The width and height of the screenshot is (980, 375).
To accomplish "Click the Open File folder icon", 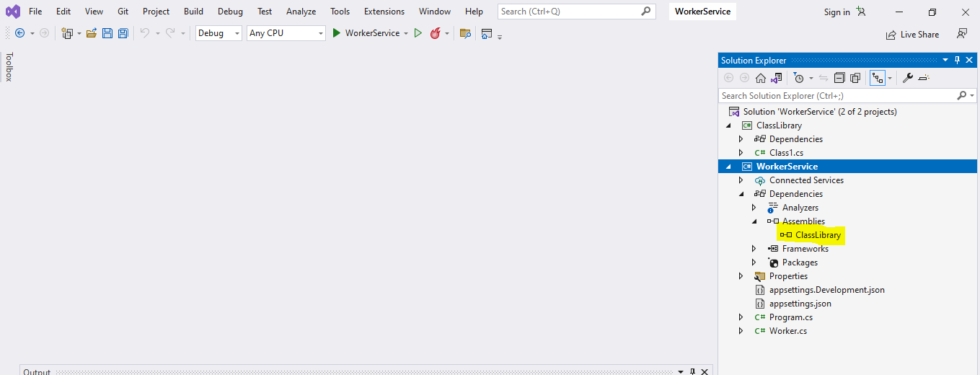I will pos(92,33).
